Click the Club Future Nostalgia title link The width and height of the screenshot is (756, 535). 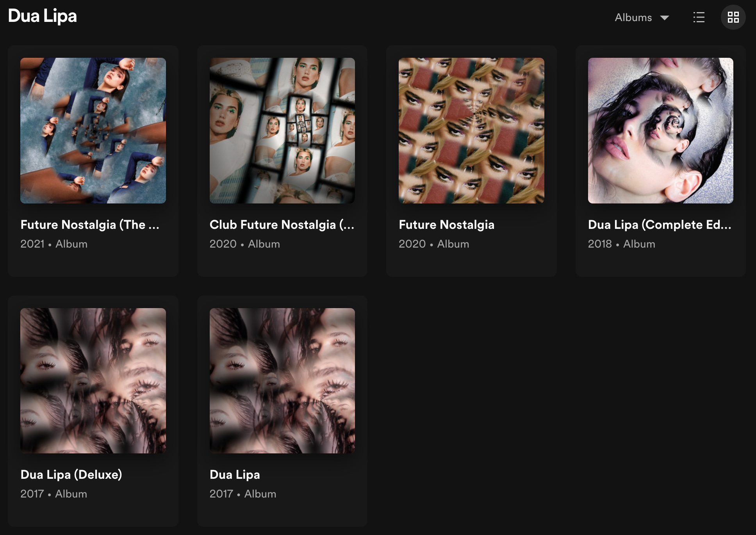click(x=282, y=225)
